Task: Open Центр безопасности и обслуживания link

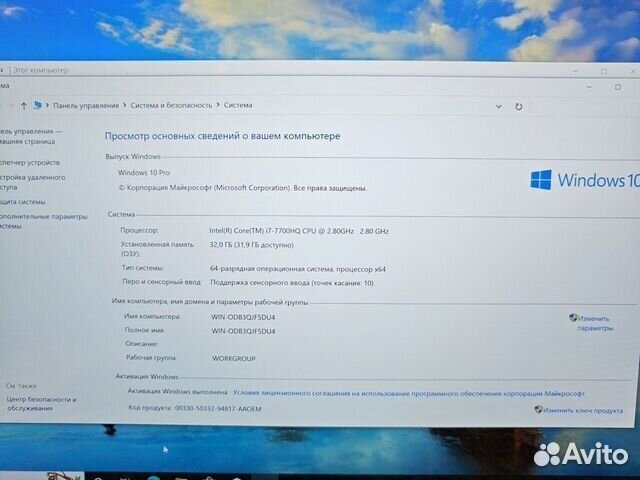Action: tap(42, 403)
